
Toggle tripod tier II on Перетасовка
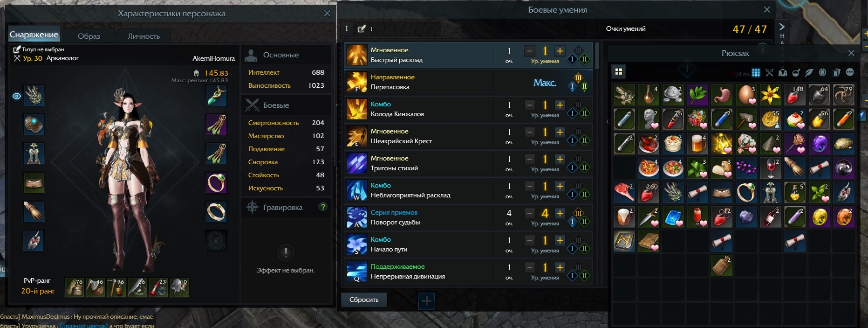point(584,86)
